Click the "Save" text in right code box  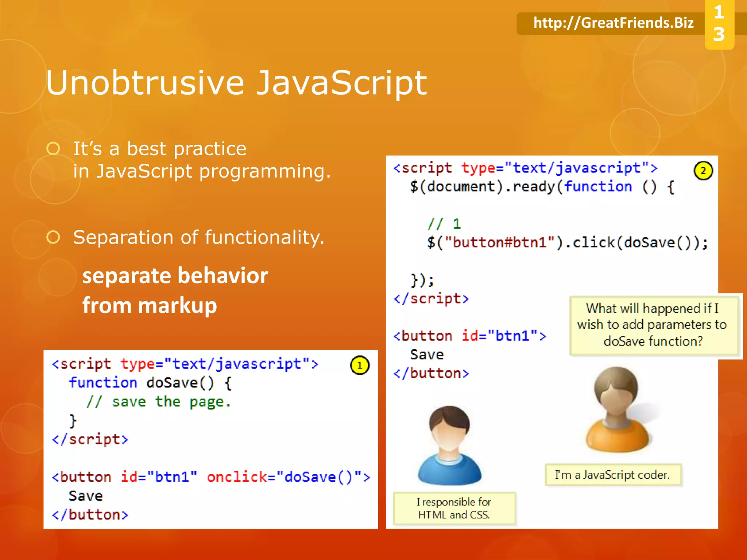click(427, 355)
